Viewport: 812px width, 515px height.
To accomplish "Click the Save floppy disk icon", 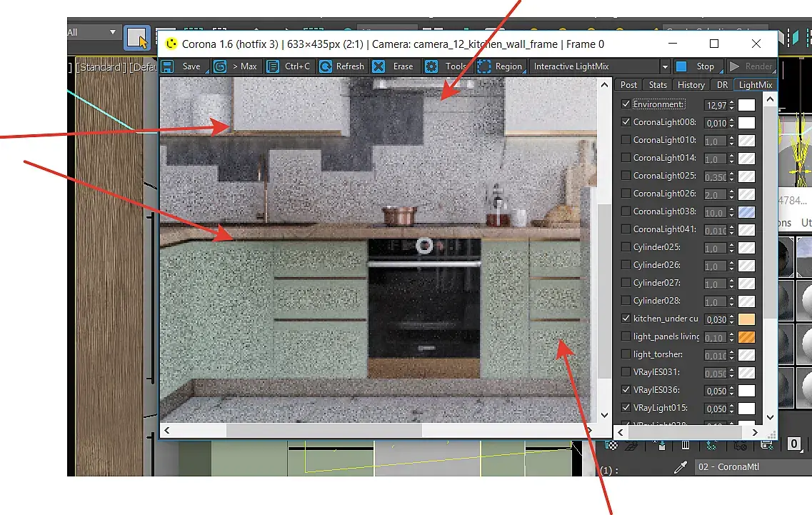I will tap(167, 66).
